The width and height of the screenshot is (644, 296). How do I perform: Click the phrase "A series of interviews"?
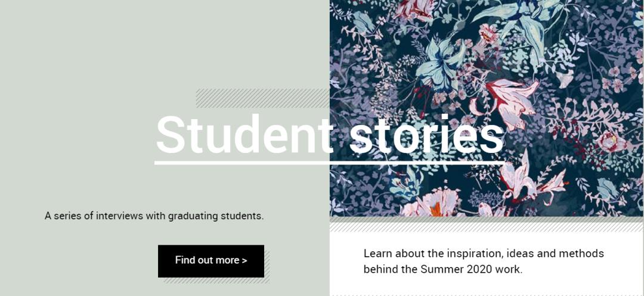coord(89,216)
